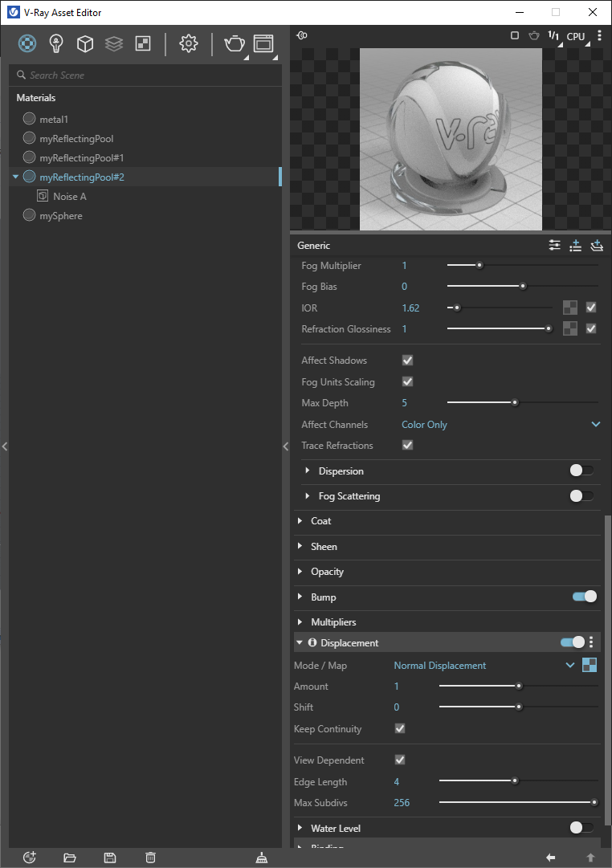The width and height of the screenshot is (612, 868).
Task: Uncheck Affect Shadows
Action: pos(408,360)
